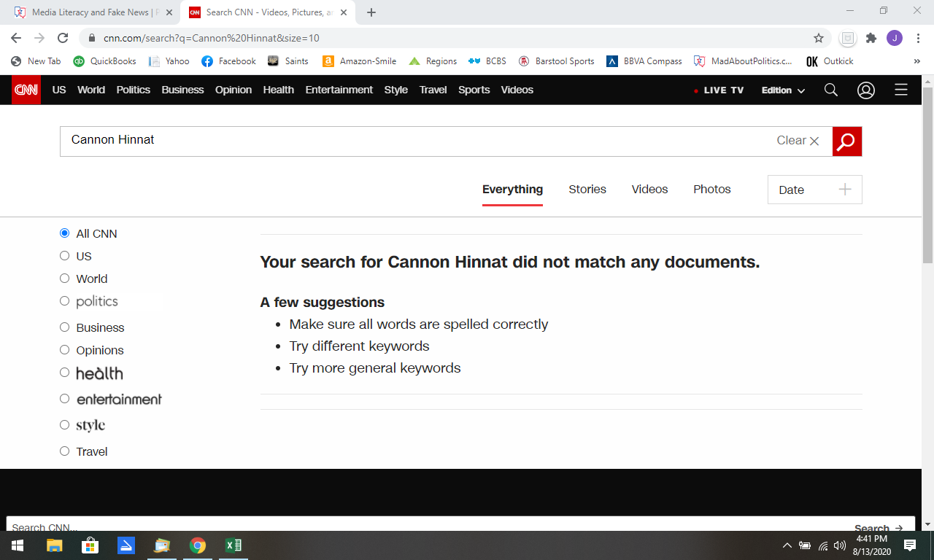
Task: Select the World filter radio button
Action: (64, 279)
